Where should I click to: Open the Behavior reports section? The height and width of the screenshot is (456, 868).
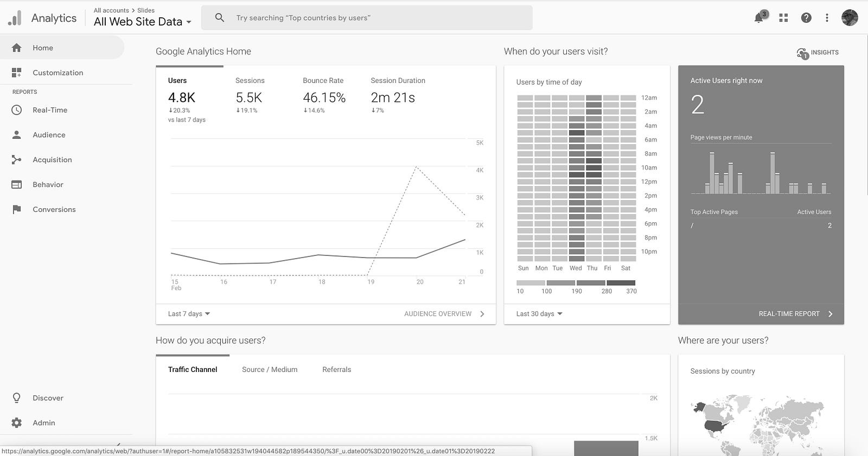[62, 185]
